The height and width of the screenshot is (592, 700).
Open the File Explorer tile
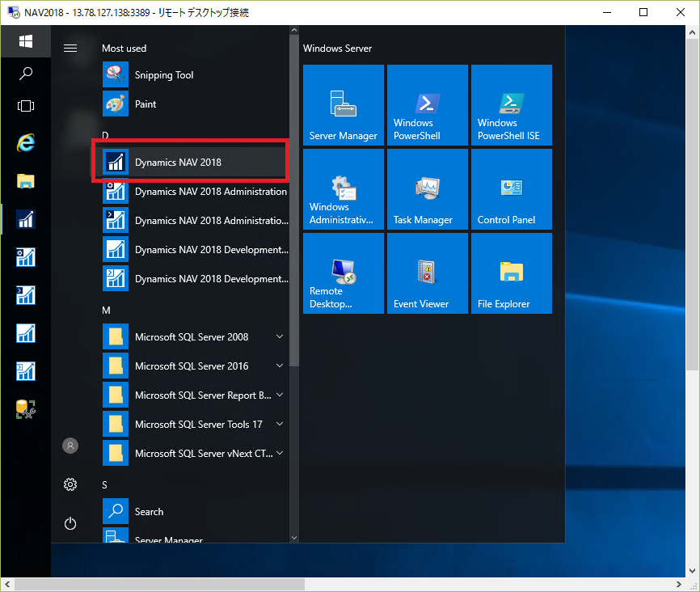pos(512,273)
